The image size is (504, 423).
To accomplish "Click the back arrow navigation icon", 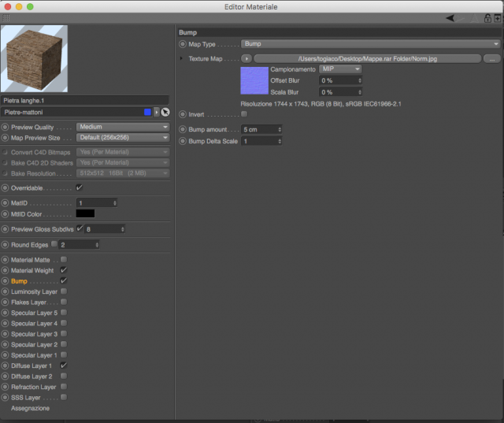I will [x=450, y=18].
